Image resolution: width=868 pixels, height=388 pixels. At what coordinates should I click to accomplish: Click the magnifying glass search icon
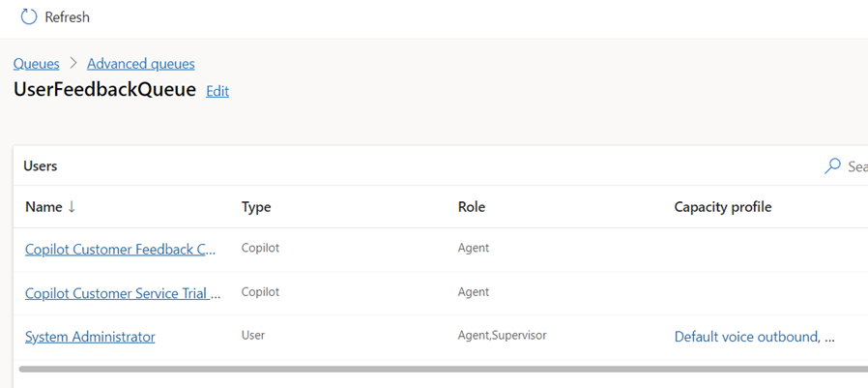coord(832,166)
